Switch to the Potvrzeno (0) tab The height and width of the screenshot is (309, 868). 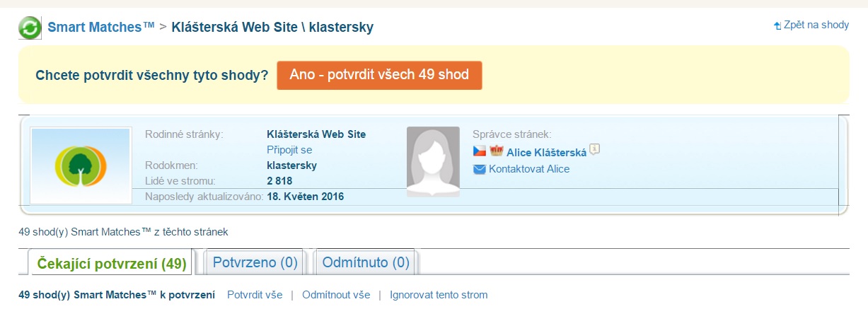point(255,262)
